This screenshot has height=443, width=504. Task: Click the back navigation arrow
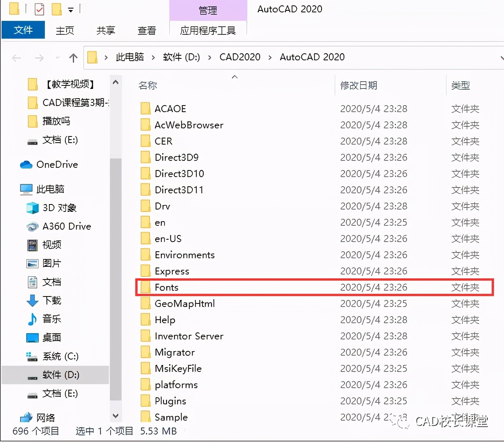pyautogui.click(x=16, y=58)
